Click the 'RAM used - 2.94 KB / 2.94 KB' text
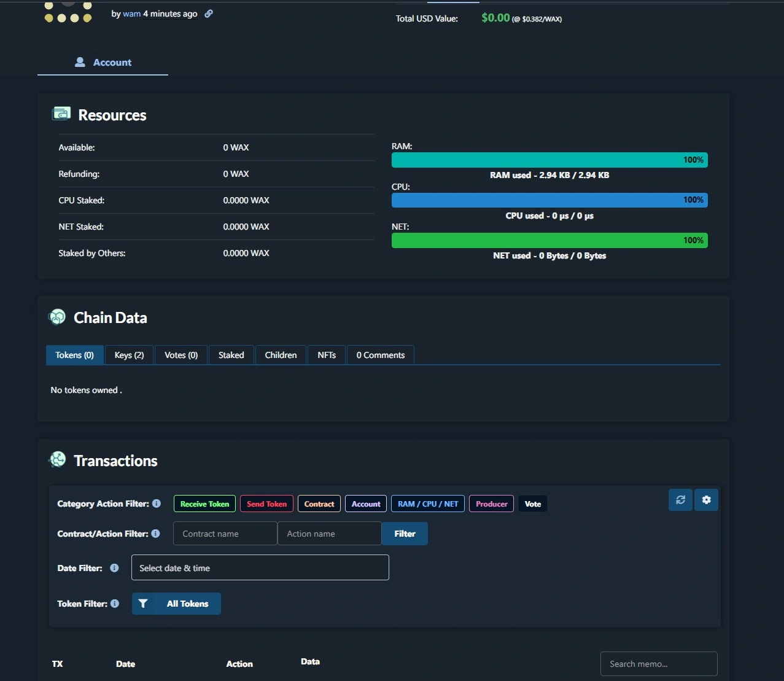Image resolution: width=784 pixels, height=681 pixels. pos(549,175)
